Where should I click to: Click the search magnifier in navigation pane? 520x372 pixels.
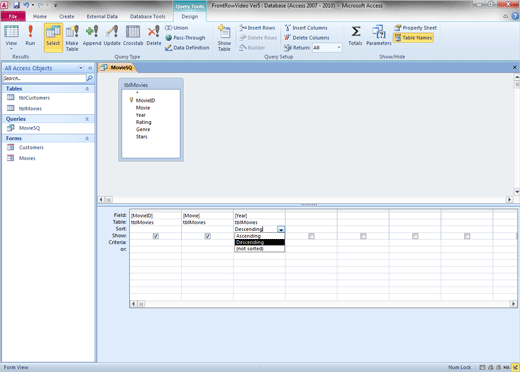pyautogui.click(x=90, y=78)
